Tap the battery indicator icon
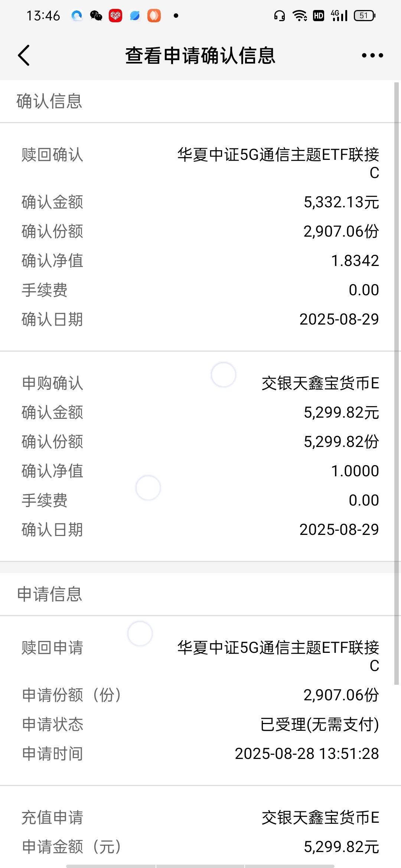Image resolution: width=401 pixels, height=868 pixels. (365, 16)
